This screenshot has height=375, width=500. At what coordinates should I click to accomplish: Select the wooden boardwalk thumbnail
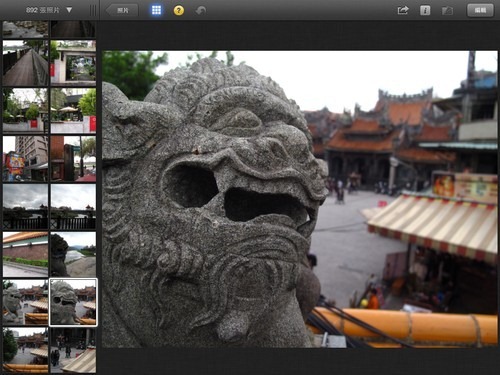point(25,63)
